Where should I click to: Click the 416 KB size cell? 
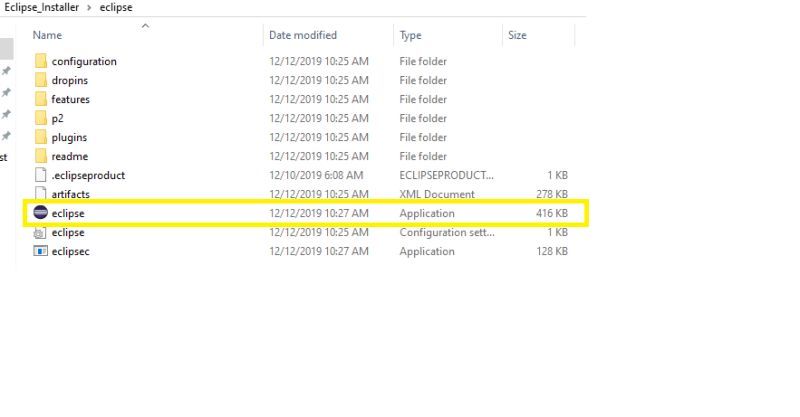552,213
